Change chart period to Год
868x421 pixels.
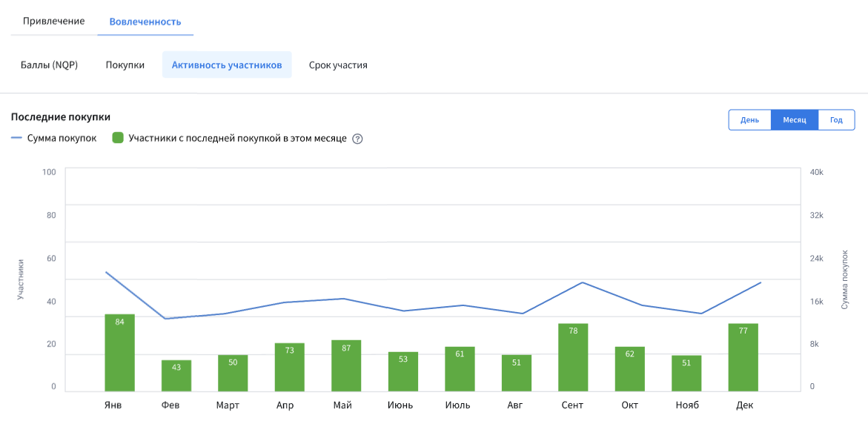[x=836, y=120]
